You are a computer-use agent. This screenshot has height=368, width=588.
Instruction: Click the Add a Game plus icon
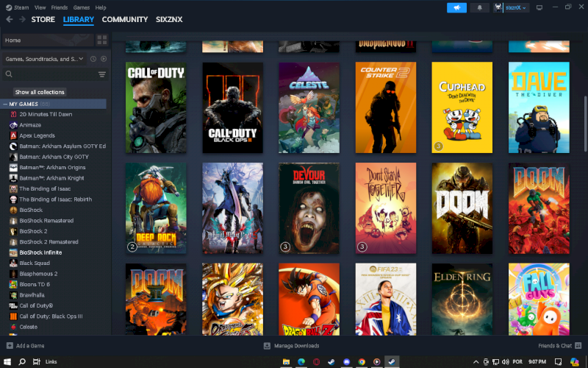click(10, 345)
